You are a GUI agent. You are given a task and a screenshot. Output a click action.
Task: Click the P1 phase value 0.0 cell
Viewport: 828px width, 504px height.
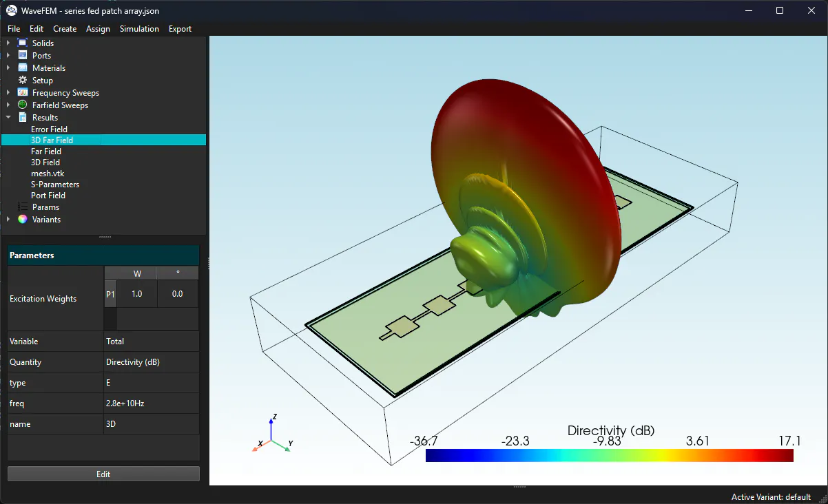pos(177,293)
